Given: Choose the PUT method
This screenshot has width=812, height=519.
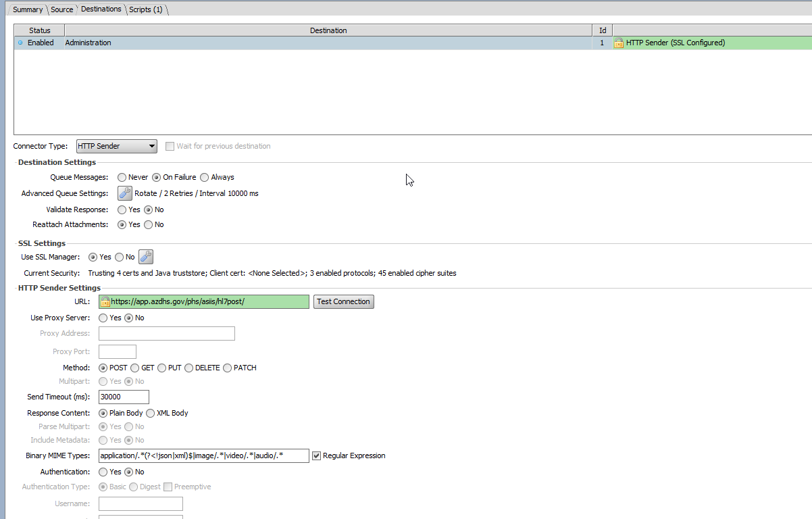Looking at the screenshot, I should (x=162, y=368).
